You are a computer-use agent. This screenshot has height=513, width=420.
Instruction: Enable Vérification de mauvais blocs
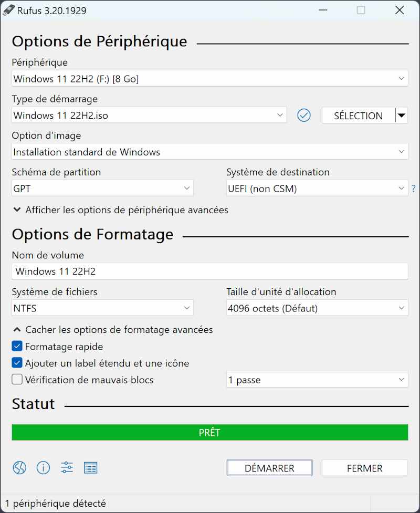pyautogui.click(x=17, y=379)
